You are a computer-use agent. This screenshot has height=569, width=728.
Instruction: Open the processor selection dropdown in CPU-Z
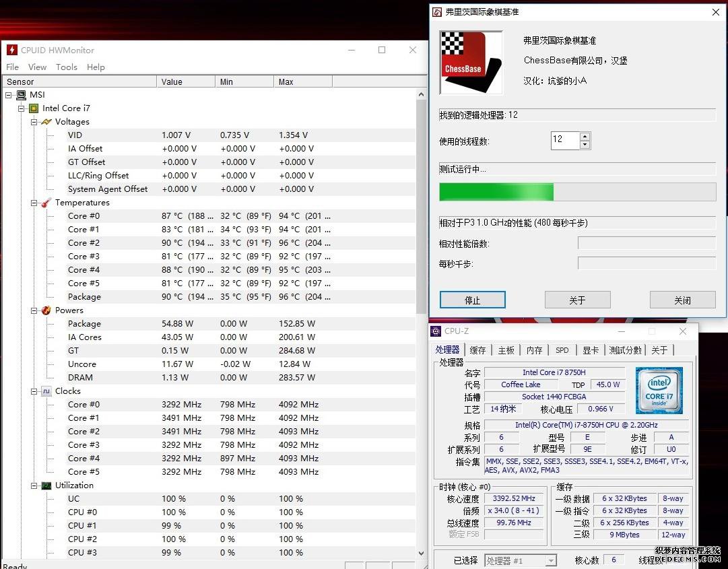click(551, 561)
